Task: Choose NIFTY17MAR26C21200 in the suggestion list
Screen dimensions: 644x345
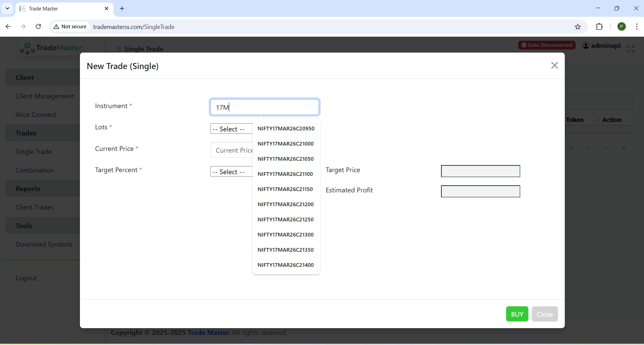Action: coord(286,205)
